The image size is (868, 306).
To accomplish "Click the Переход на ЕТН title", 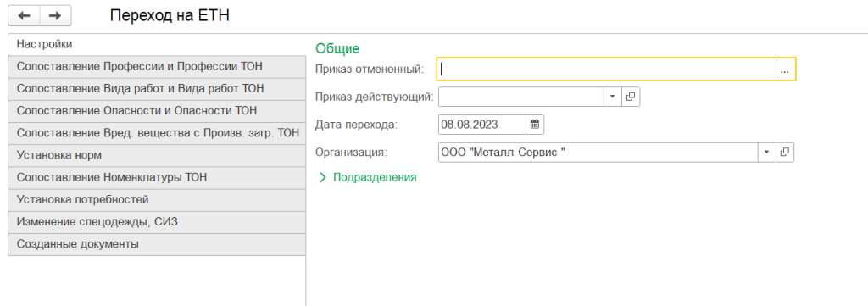I will [170, 16].
